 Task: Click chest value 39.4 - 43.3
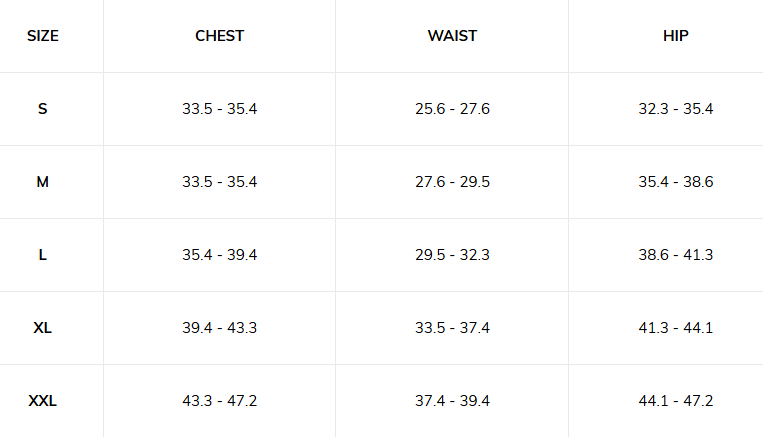pyautogui.click(x=220, y=328)
